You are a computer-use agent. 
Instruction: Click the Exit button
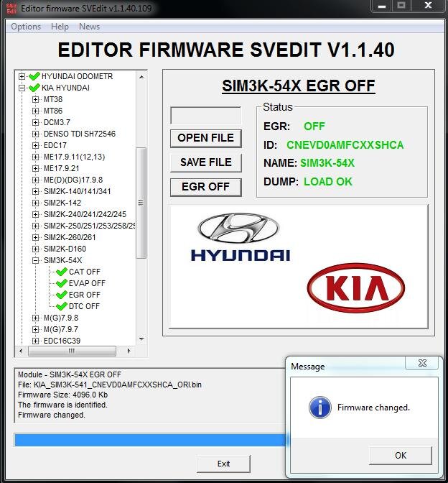coord(224,464)
